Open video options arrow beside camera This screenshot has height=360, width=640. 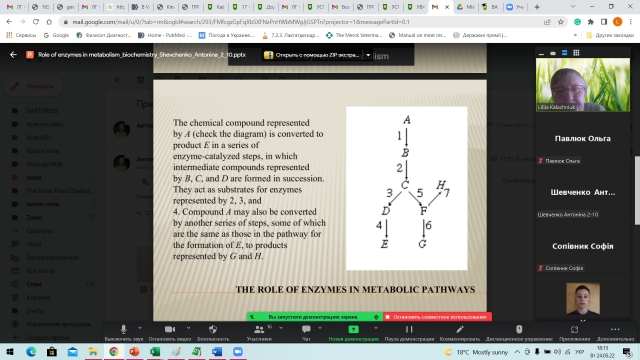coord(188,328)
